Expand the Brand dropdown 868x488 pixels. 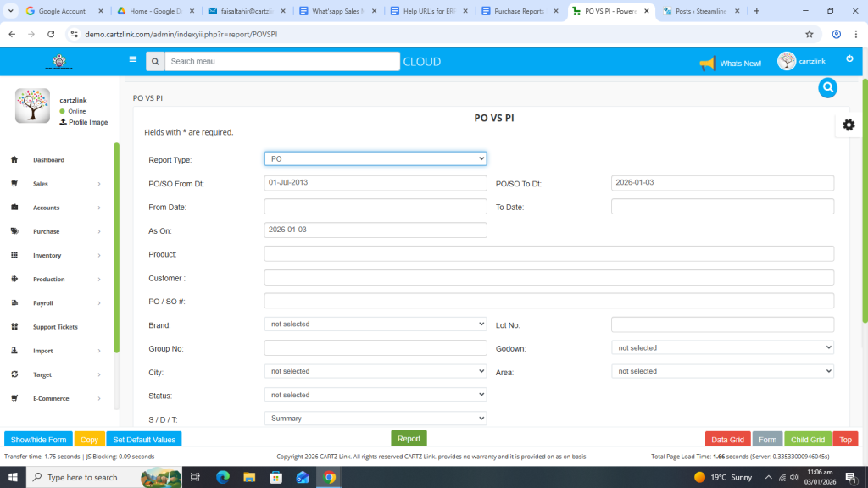point(375,324)
